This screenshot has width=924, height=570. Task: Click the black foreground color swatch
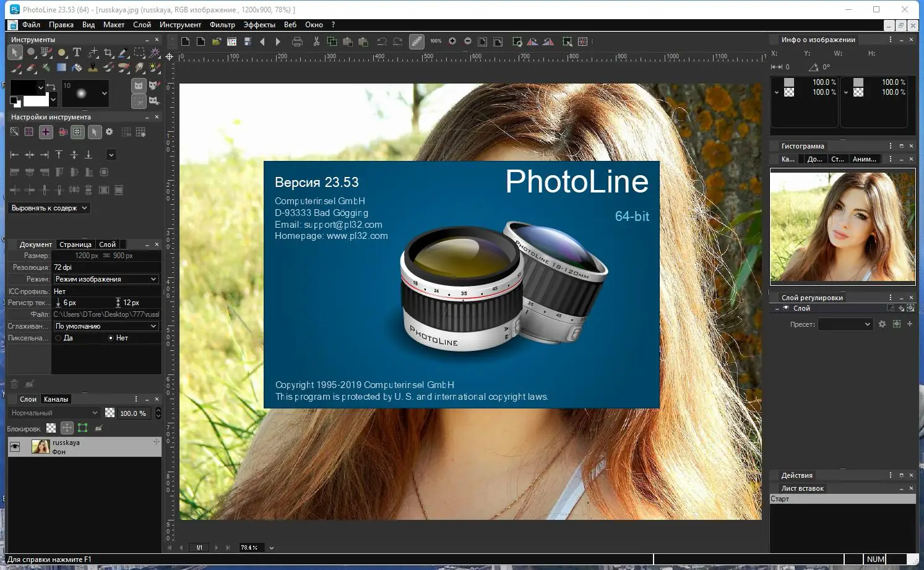[x=22, y=87]
